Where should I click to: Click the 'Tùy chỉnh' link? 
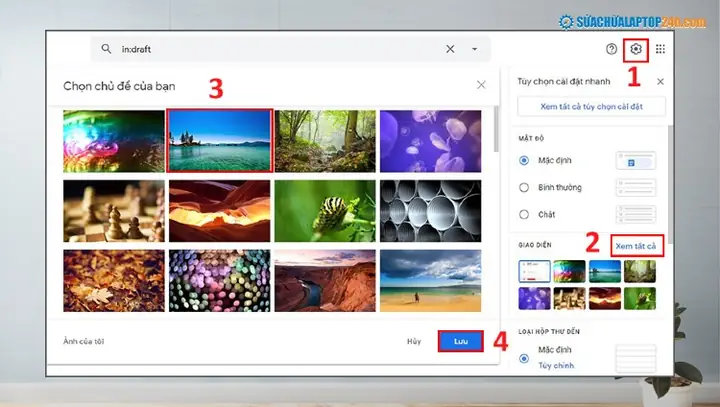556,366
